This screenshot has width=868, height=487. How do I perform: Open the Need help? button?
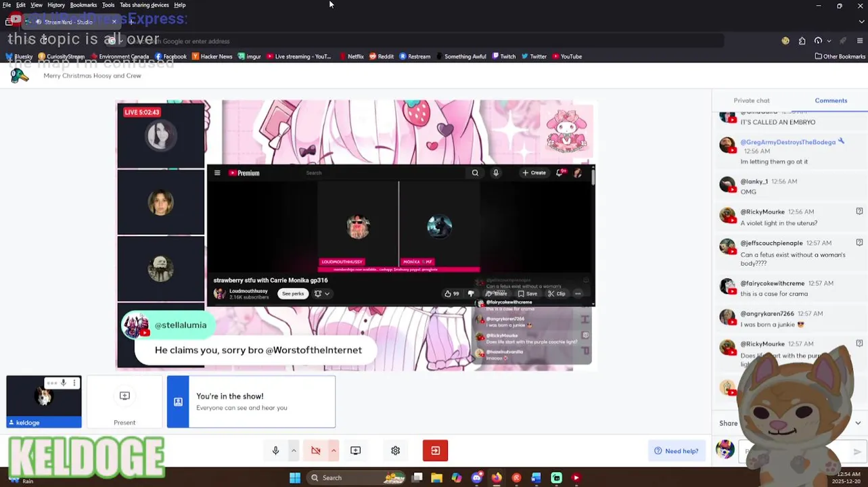[676, 451]
